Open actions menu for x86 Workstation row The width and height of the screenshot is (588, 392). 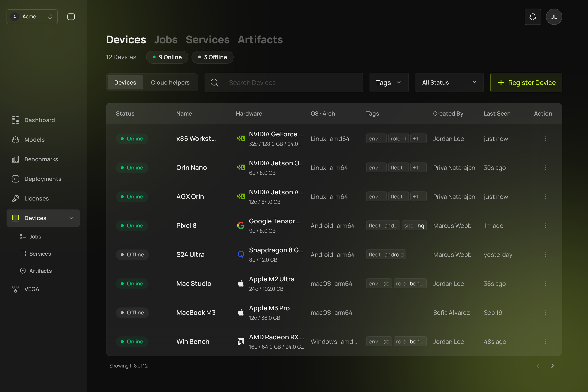click(546, 138)
